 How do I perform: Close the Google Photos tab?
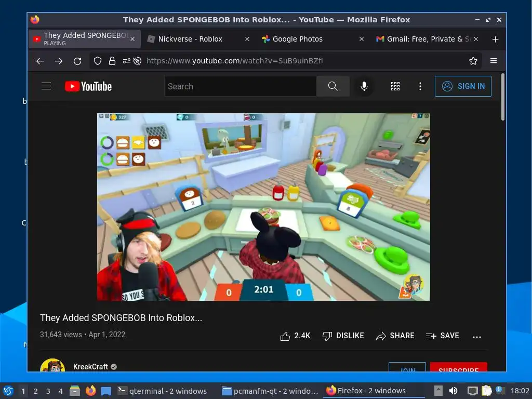point(362,39)
